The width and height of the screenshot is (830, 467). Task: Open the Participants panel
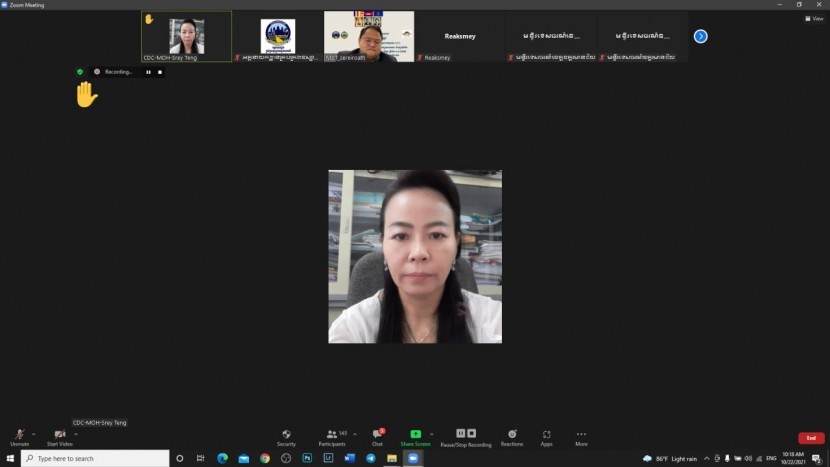point(331,436)
